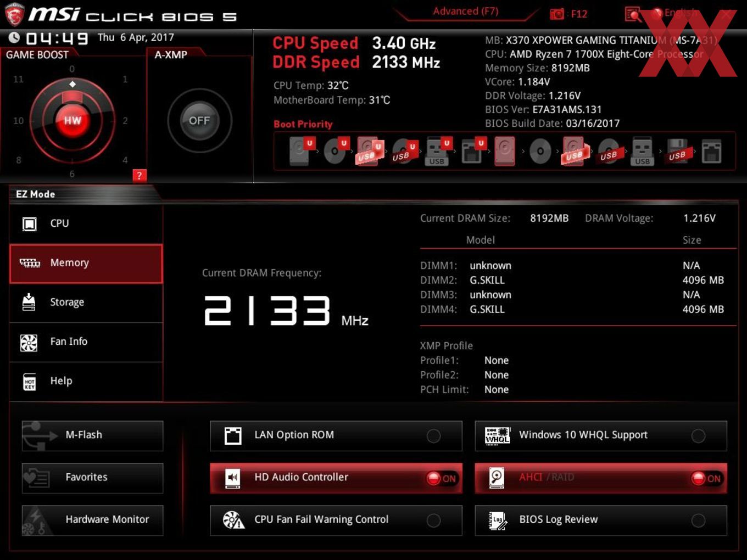Screen dimensions: 747x560
Task: Open the Storage section
Action: (x=86, y=303)
